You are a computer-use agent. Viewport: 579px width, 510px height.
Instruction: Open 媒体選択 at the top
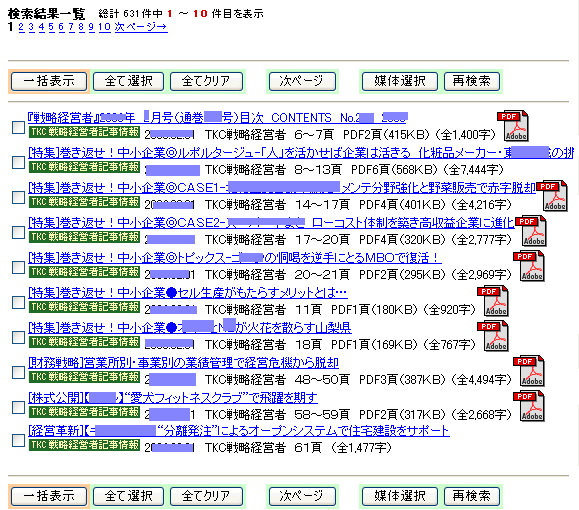[400, 81]
